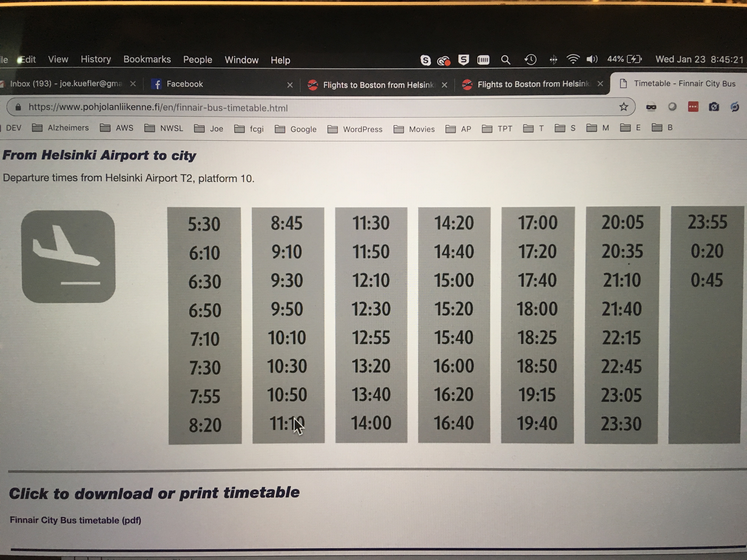Open Finnair City Bus timetable pdf link
The height and width of the screenshot is (560, 747).
(x=75, y=520)
